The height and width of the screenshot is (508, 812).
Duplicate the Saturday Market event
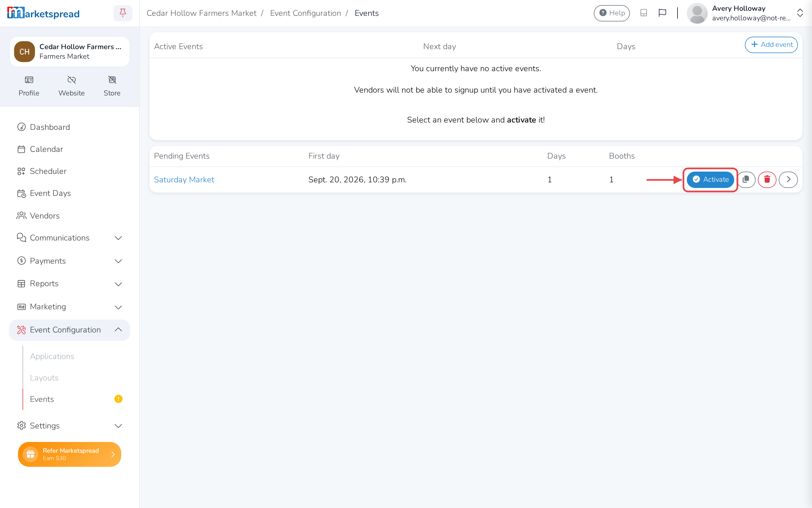coord(745,179)
